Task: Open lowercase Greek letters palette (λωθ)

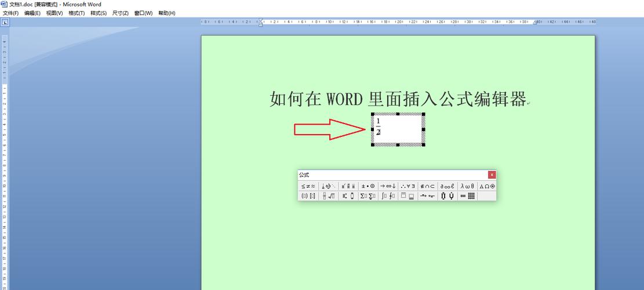Action: click(x=467, y=186)
